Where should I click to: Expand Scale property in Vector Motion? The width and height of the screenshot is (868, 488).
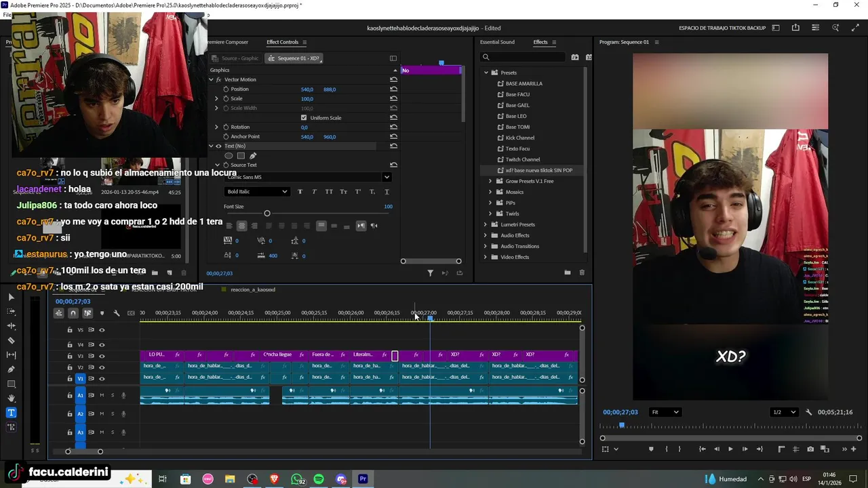[217, 99]
